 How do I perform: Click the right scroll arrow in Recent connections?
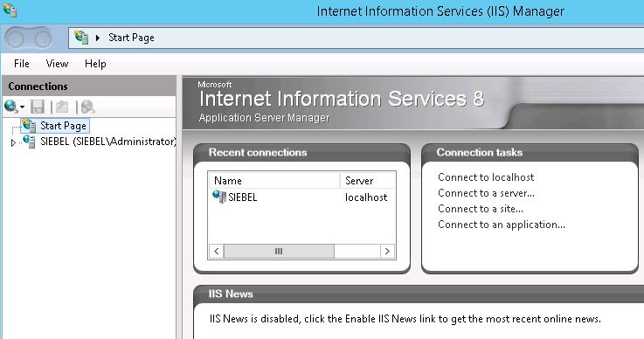click(x=387, y=251)
